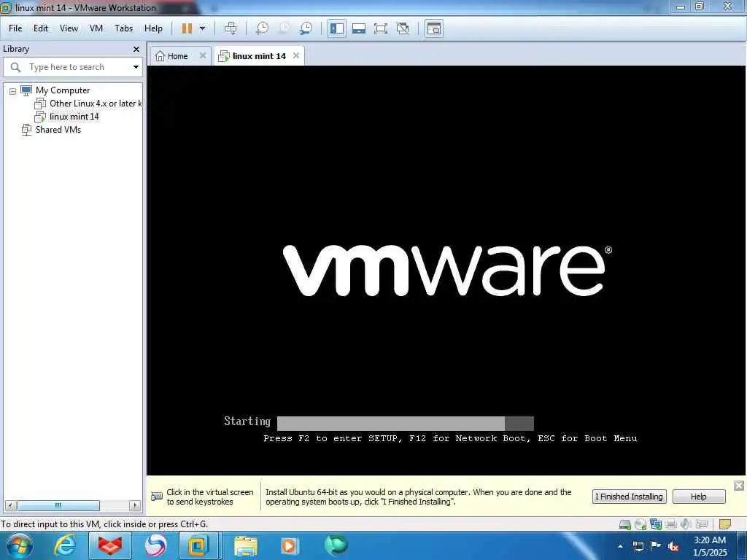747x560 pixels.
Task: Open the media player taskbar icon
Action: coord(289,545)
